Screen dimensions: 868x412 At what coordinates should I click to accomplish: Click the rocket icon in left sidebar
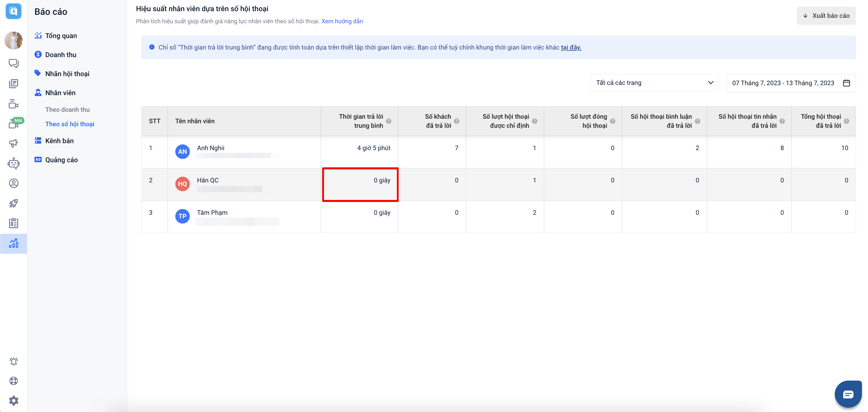pyautogui.click(x=14, y=203)
